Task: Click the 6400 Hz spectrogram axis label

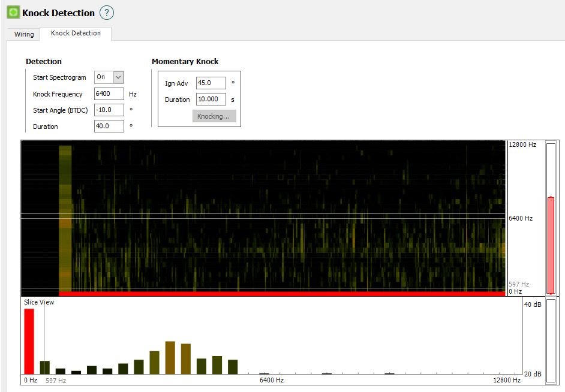Action: tap(521, 218)
